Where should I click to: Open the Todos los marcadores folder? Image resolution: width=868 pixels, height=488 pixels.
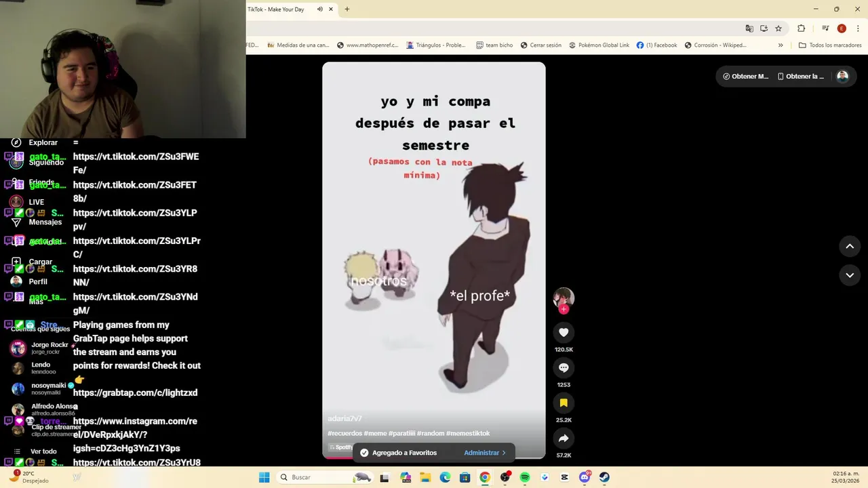coord(830,45)
